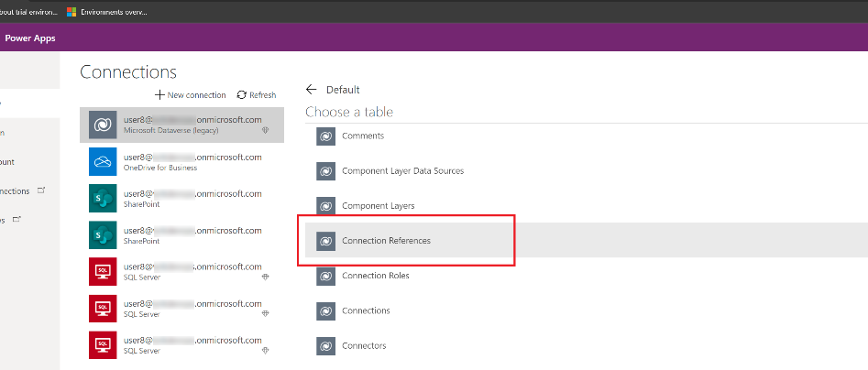This screenshot has height=370, width=868.
Task: Click the back arrow beside Default
Action: (x=311, y=90)
